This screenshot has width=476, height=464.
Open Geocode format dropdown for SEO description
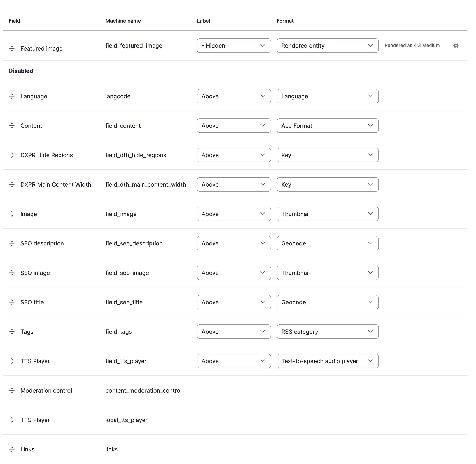(x=328, y=243)
